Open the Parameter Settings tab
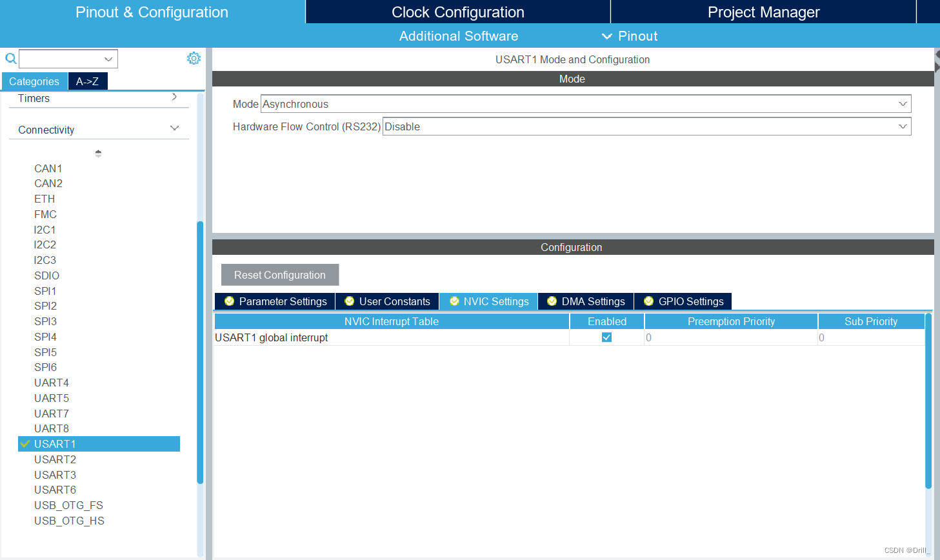 pos(275,301)
